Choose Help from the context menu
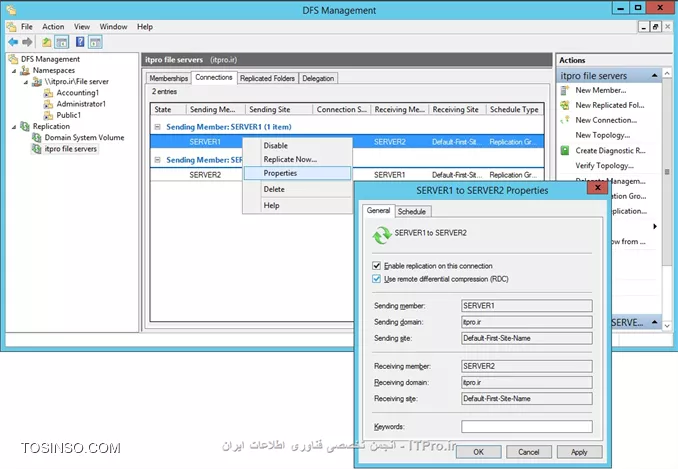 click(297, 205)
